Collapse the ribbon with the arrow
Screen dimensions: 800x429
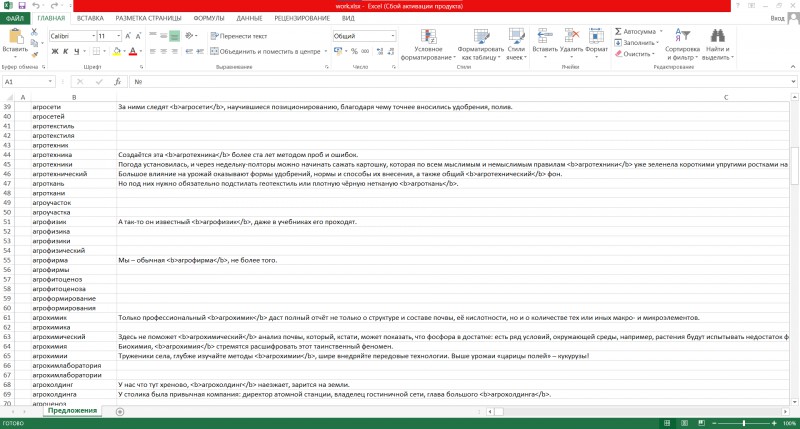coord(793,66)
